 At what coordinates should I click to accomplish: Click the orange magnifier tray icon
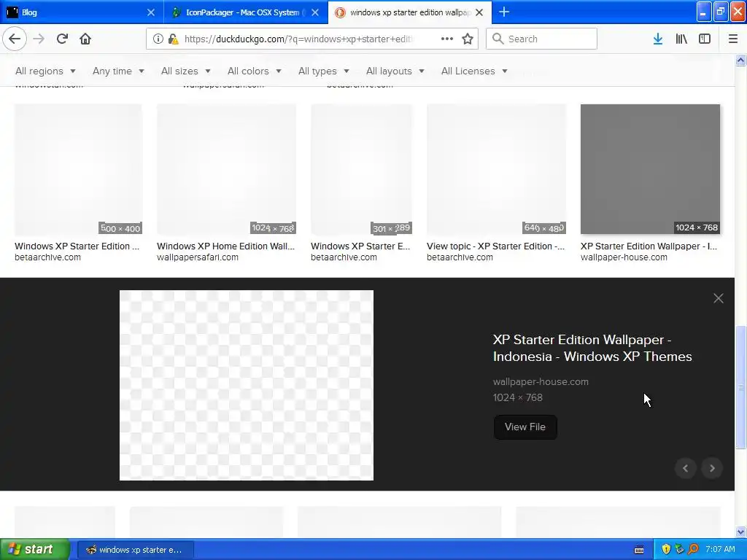click(x=694, y=549)
